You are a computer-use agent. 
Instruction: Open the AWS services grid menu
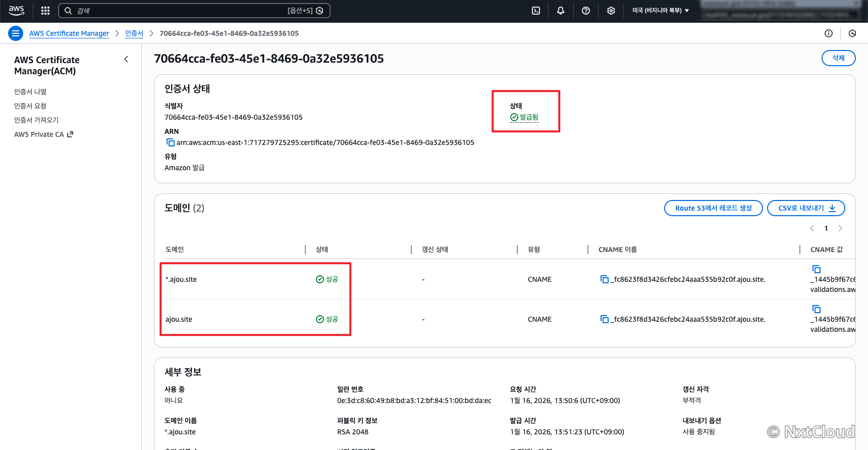(x=45, y=11)
